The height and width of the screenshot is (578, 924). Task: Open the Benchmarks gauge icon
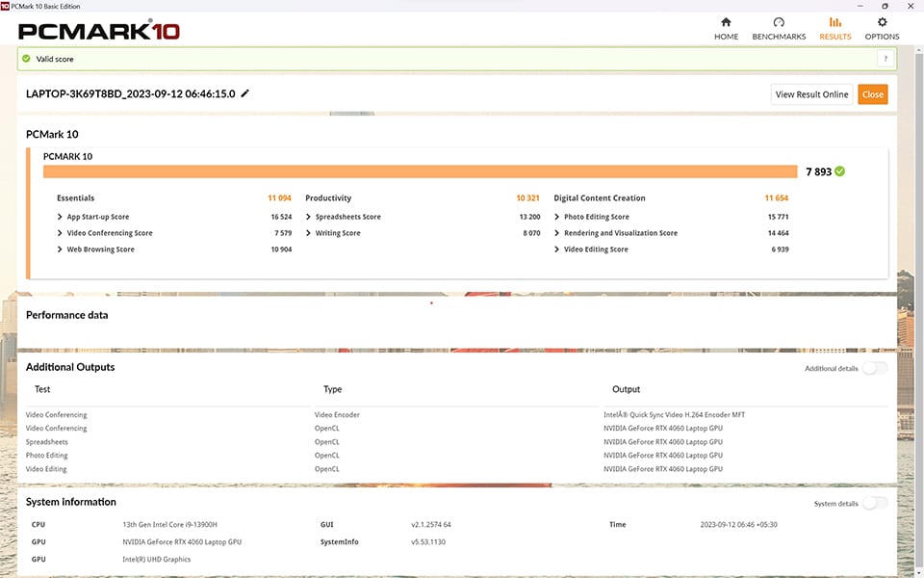coord(779,23)
